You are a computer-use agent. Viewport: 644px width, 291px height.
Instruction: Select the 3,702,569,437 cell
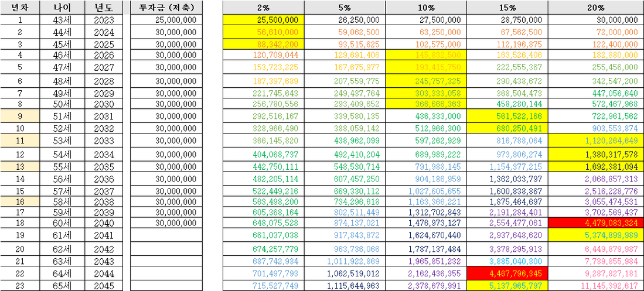click(596, 213)
